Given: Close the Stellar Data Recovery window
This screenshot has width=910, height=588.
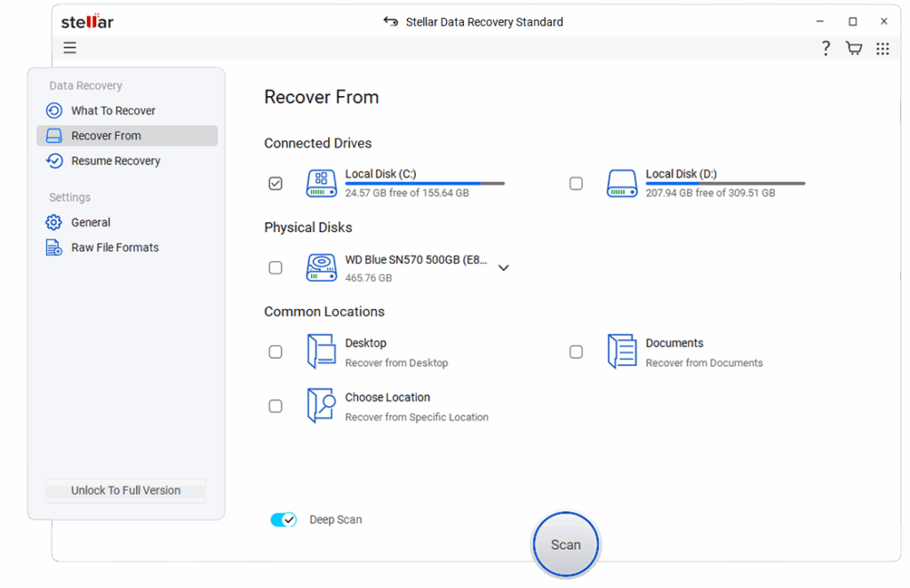Looking at the screenshot, I should 884,21.
